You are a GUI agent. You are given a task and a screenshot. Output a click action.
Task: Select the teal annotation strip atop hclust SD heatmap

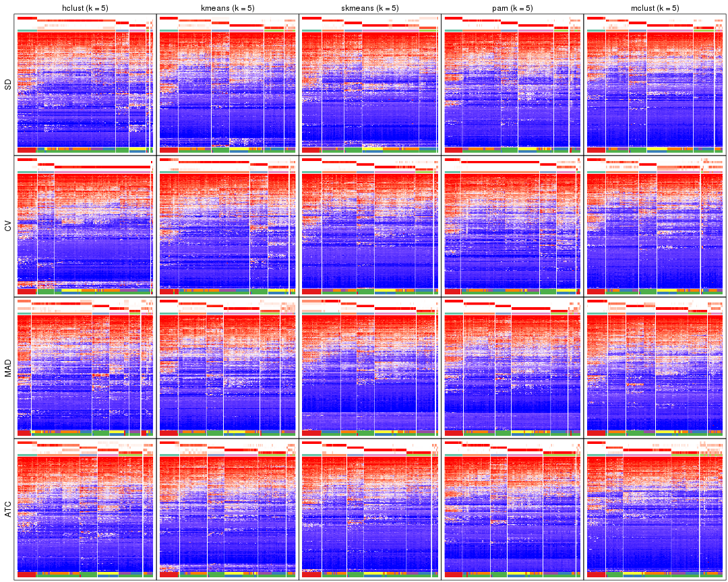27,30
